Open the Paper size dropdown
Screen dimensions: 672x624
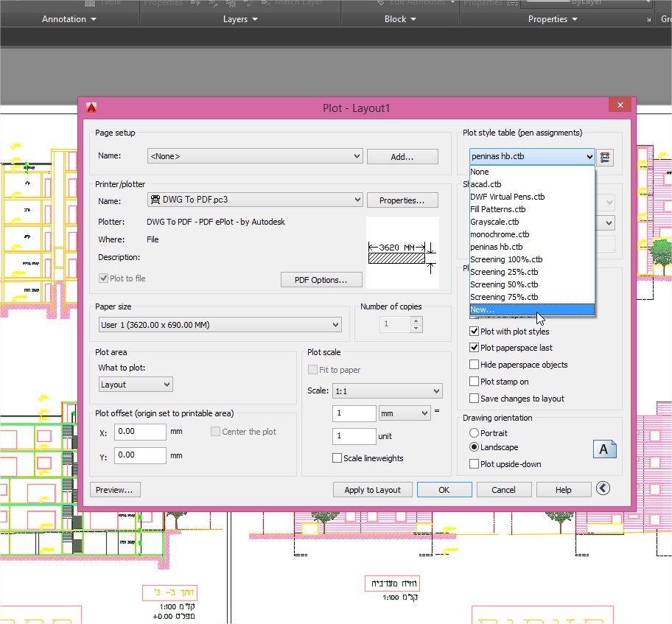click(x=220, y=325)
